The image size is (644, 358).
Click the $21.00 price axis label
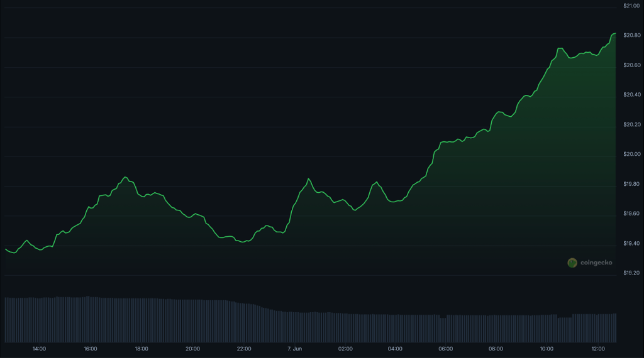(631, 6)
